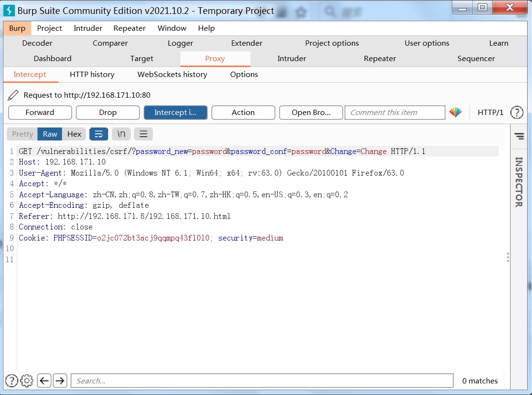Open the Burp menu
Screen dimensions: 532x395
coord(17,28)
